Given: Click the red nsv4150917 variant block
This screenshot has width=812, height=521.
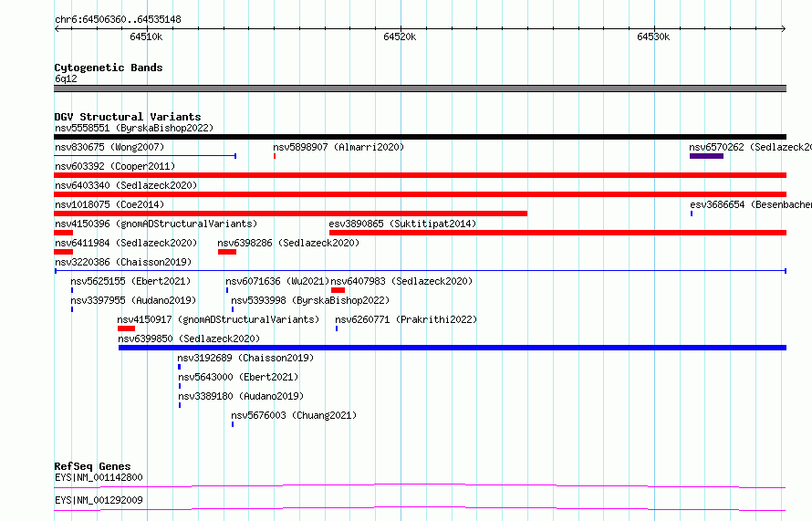Looking at the screenshot, I should [x=126, y=328].
